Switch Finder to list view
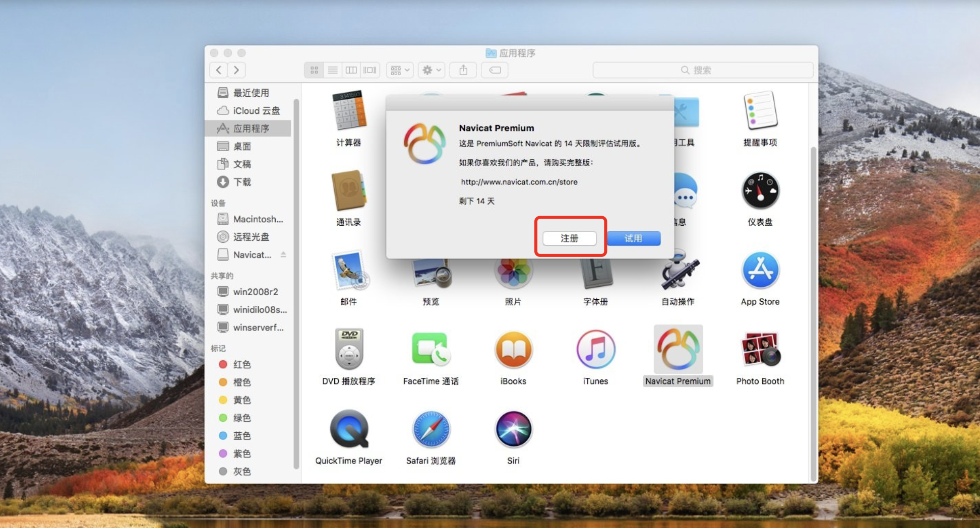The width and height of the screenshot is (980, 528). [x=333, y=70]
